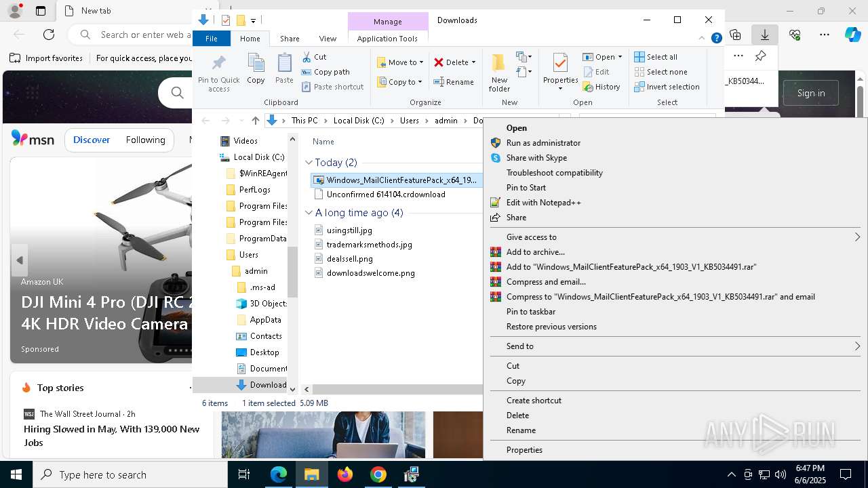Screen dimensions: 868x488
Task: Click previous arrow on MSN carousel
Action: 20,260
